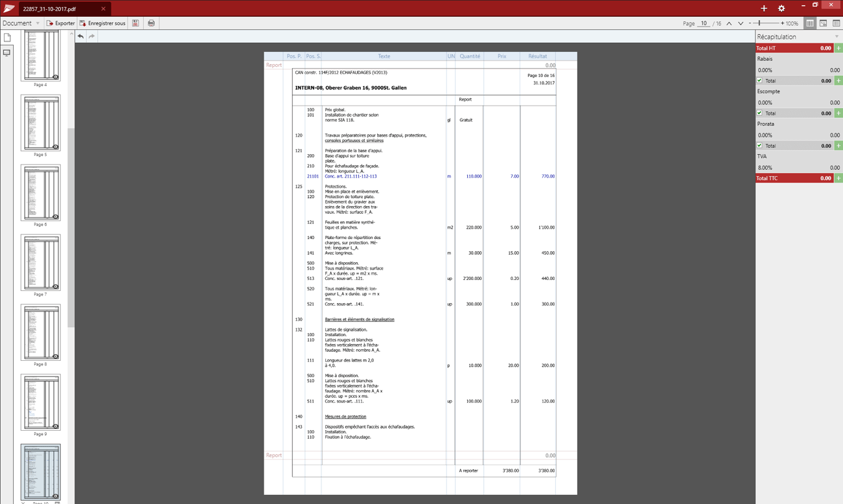Click the blue quantity 110.000

(474, 176)
